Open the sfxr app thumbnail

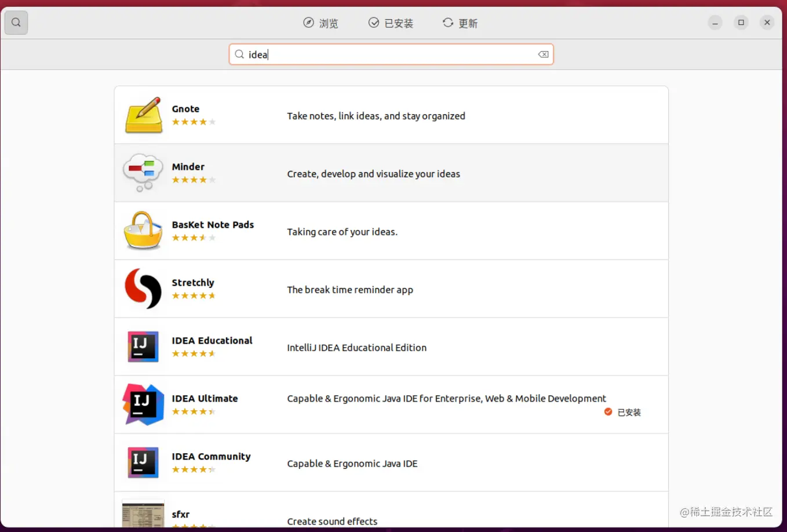coord(143,514)
